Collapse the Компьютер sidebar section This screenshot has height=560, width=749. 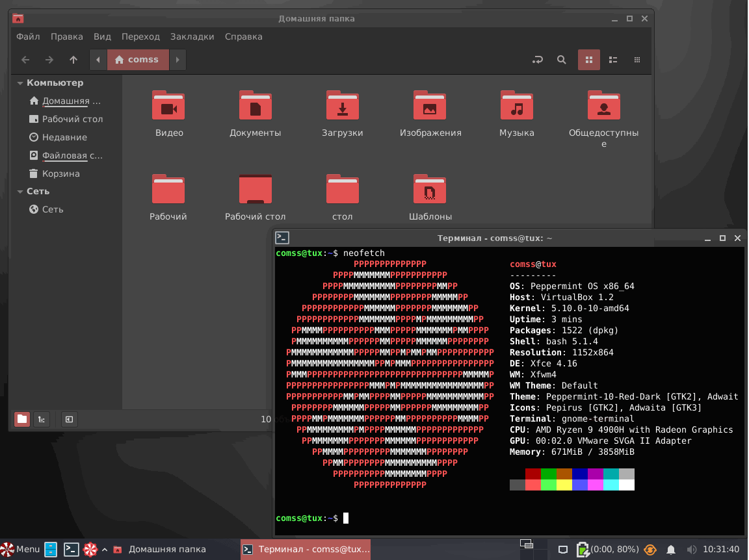20,83
